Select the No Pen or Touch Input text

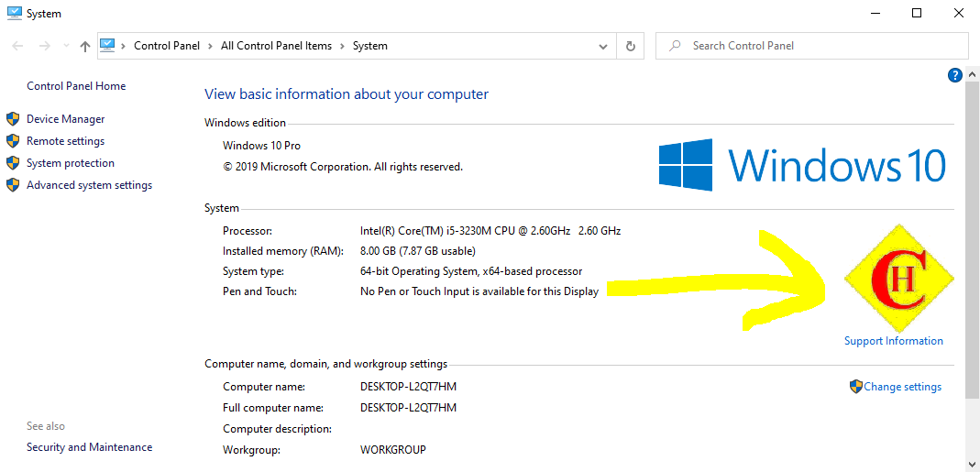(479, 291)
